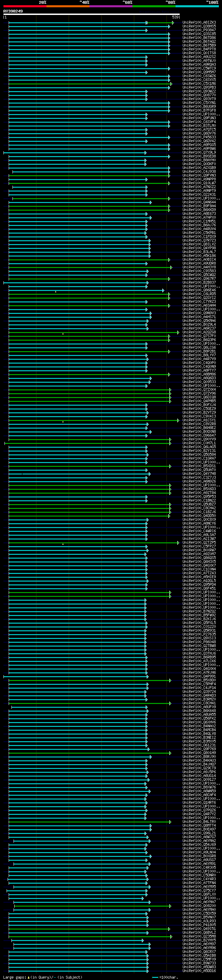Click hit label UniRef100_Q7S7F0
Screen dimensions: 222x980
coord(199,336)
